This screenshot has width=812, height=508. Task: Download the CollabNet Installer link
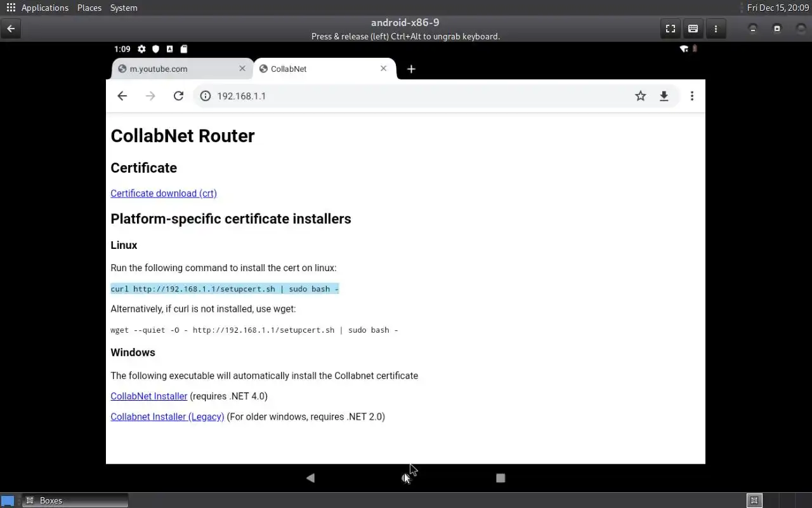[x=148, y=396]
